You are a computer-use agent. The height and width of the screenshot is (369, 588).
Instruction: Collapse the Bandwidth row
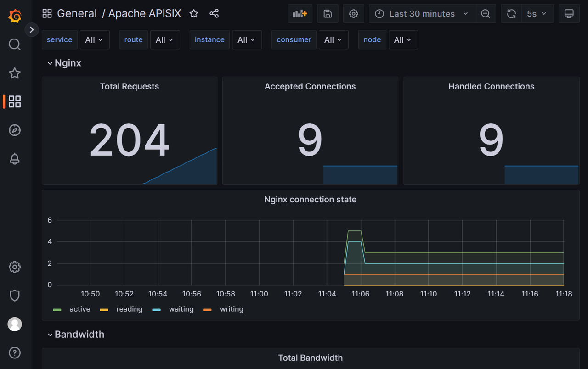point(76,334)
